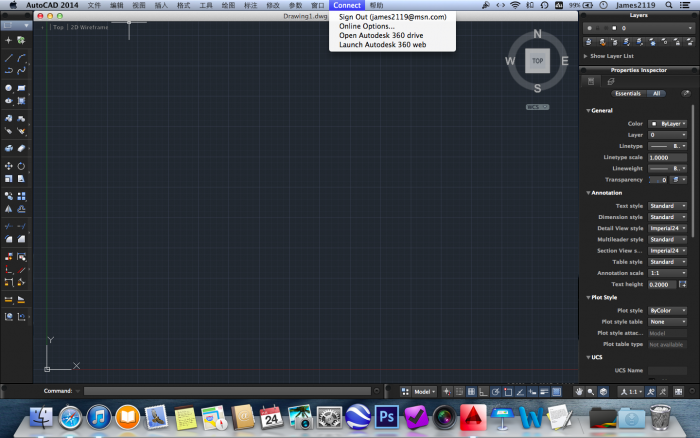Select the Rectangle tool
Image resolution: width=700 pixels, height=438 pixels.
point(21,88)
